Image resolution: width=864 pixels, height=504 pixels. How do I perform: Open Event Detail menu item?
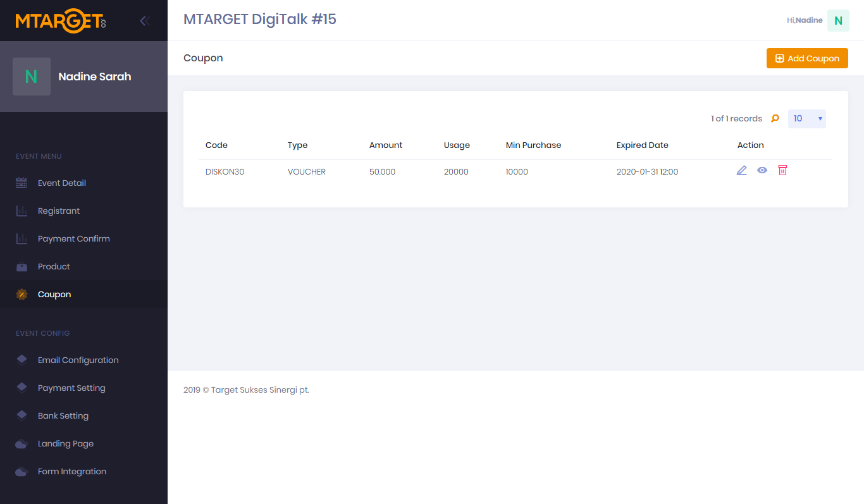tap(83, 183)
